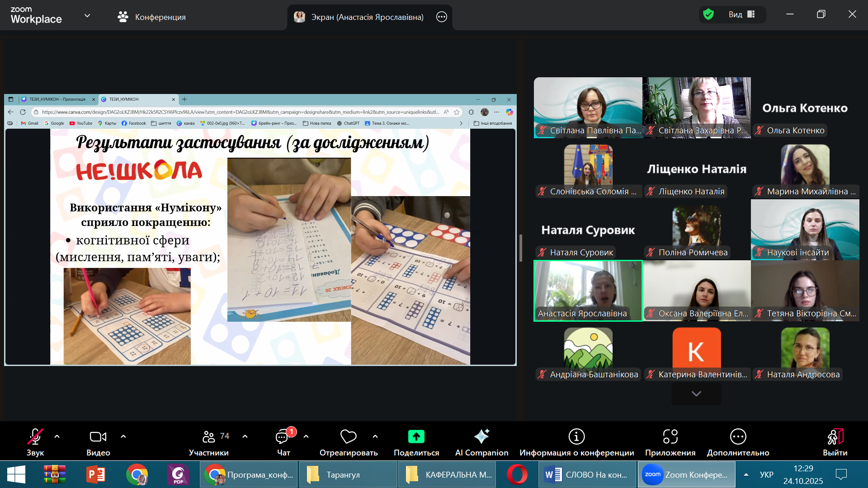
Task: Open reactions with Отреагировать
Action: point(349,442)
